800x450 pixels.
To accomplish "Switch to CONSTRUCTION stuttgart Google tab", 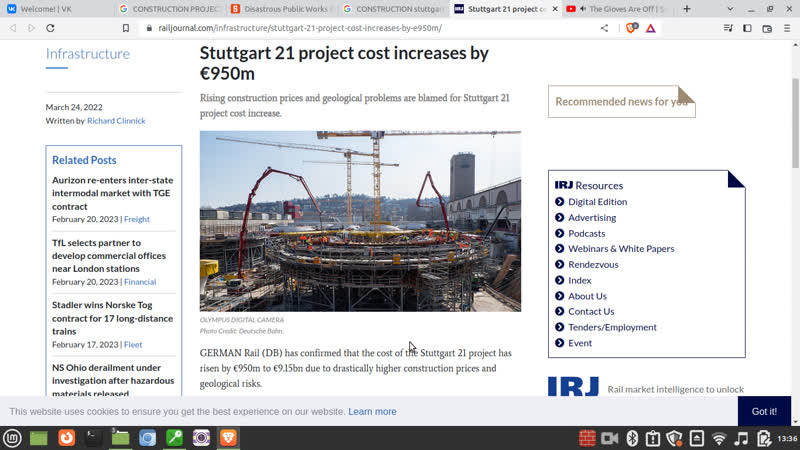I will click(394, 9).
